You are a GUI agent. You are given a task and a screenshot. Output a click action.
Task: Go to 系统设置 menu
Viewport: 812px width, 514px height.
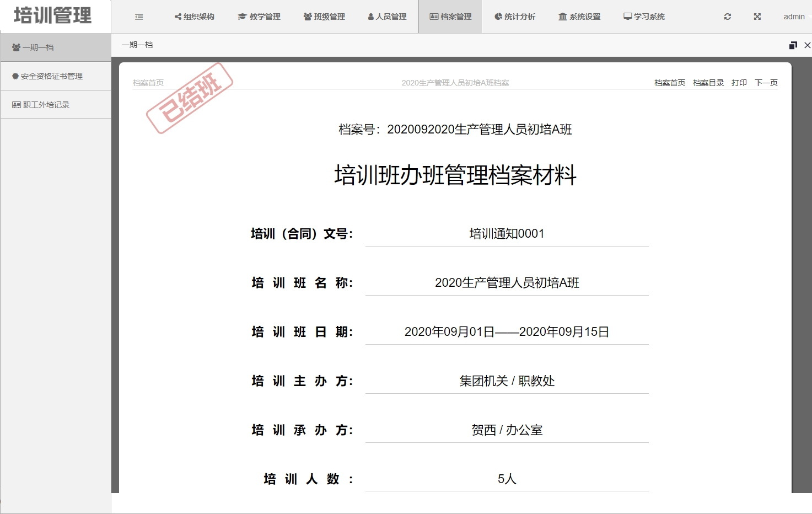[x=579, y=17]
